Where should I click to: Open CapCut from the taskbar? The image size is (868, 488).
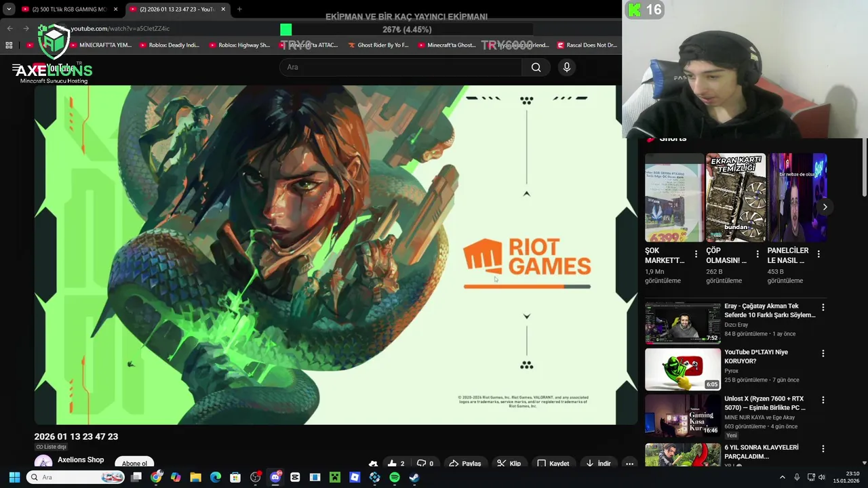pos(295,477)
